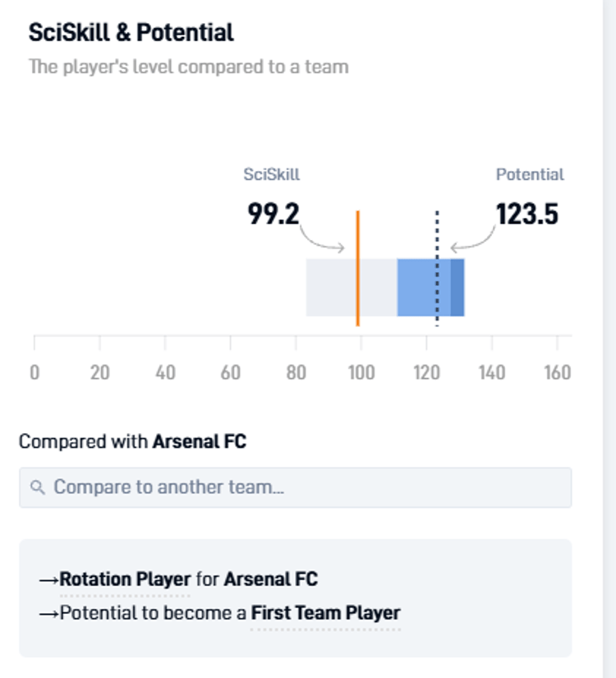Screen dimensions: 616x678
Task: Click the dotted Potential marker line
Action: 437,268
